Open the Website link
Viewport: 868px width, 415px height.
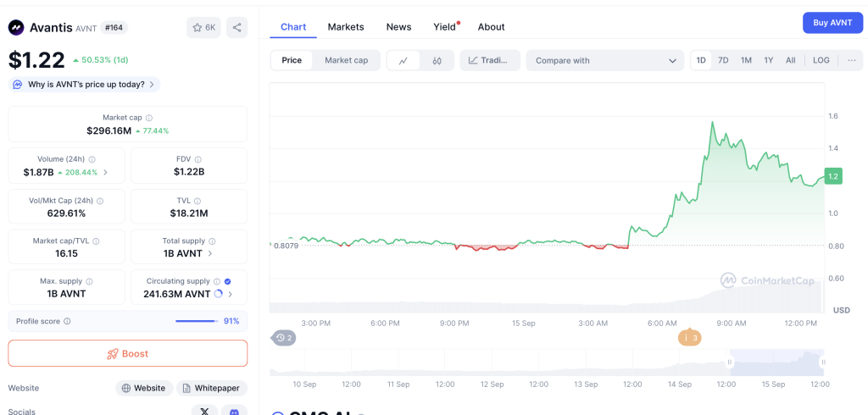point(144,388)
